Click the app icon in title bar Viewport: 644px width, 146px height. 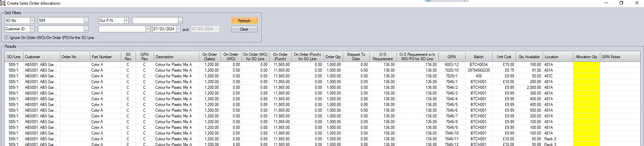[3, 3]
